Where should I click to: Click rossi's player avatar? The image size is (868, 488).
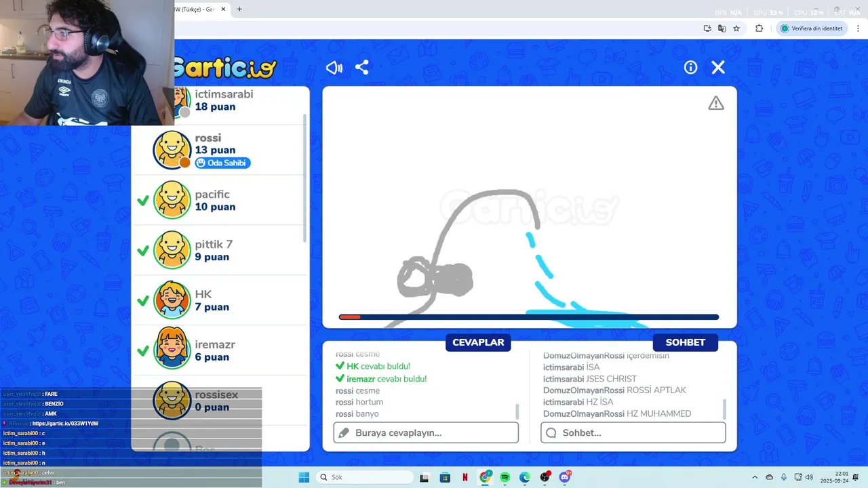(x=172, y=150)
